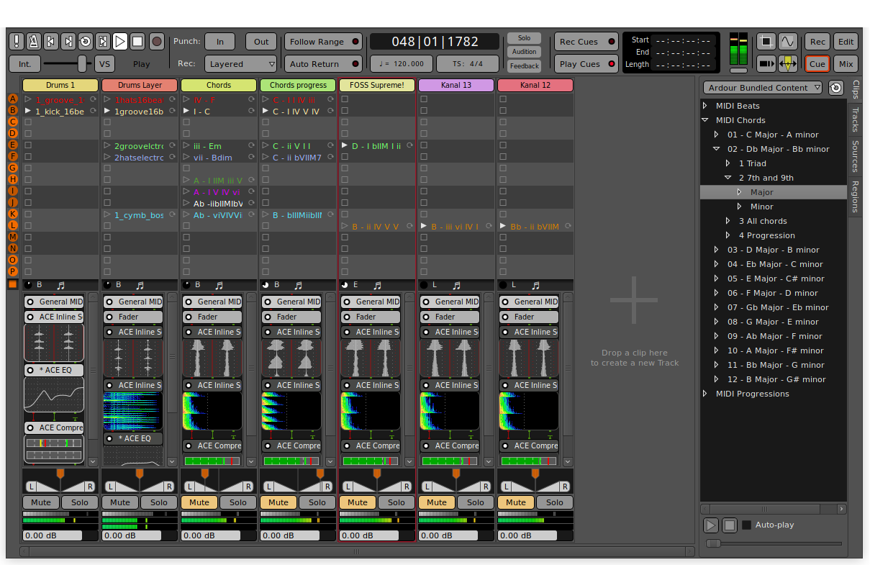
Task: Jump to session start with go-to-start icon
Action: 51,42
